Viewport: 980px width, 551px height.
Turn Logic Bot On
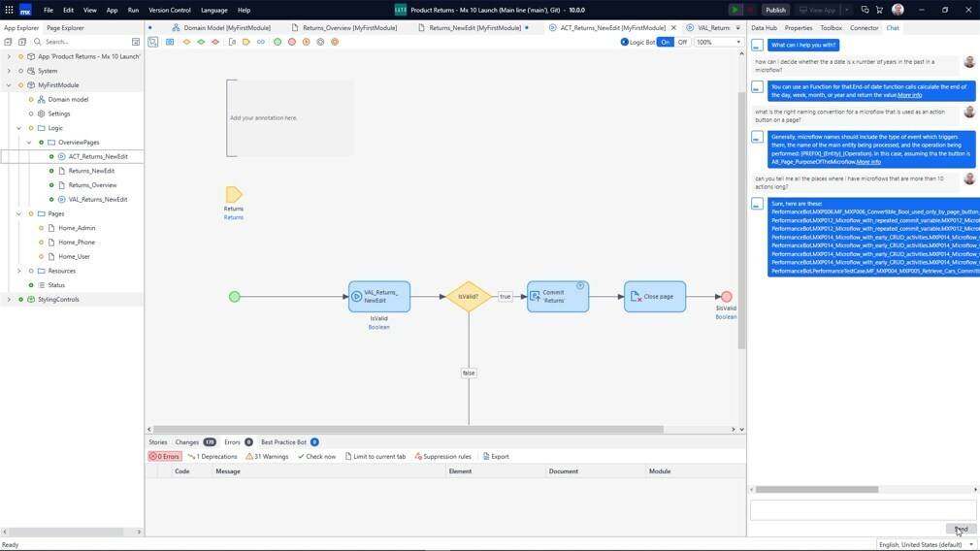click(x=666, y=42)
